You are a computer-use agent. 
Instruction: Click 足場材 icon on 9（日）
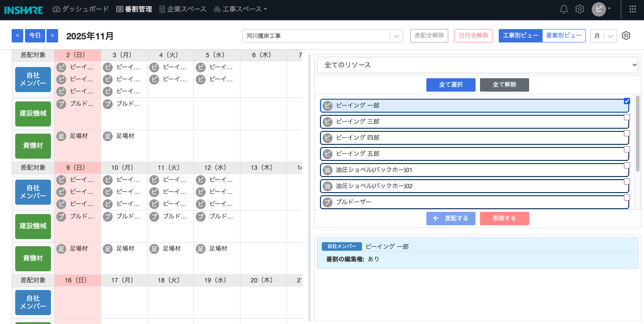[x=61, y=249]
